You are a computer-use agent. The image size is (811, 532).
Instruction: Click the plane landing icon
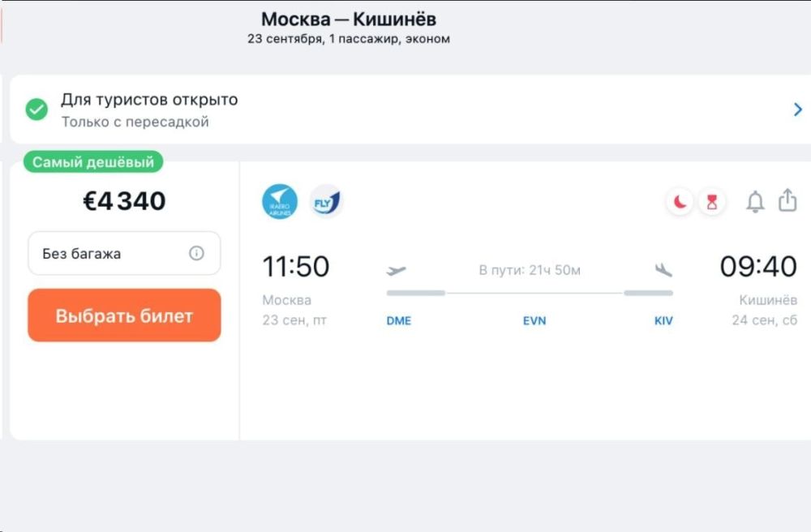click(663, 271)
